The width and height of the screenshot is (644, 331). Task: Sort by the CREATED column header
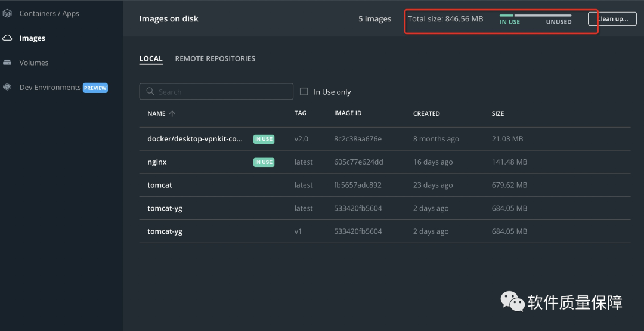tap(426, 113)
